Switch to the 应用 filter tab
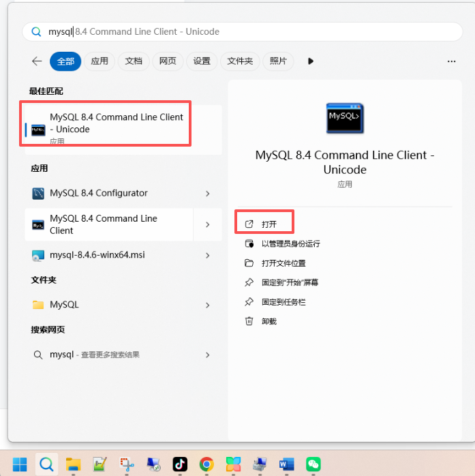Screen dimensions: 475x476 point(99,61)
